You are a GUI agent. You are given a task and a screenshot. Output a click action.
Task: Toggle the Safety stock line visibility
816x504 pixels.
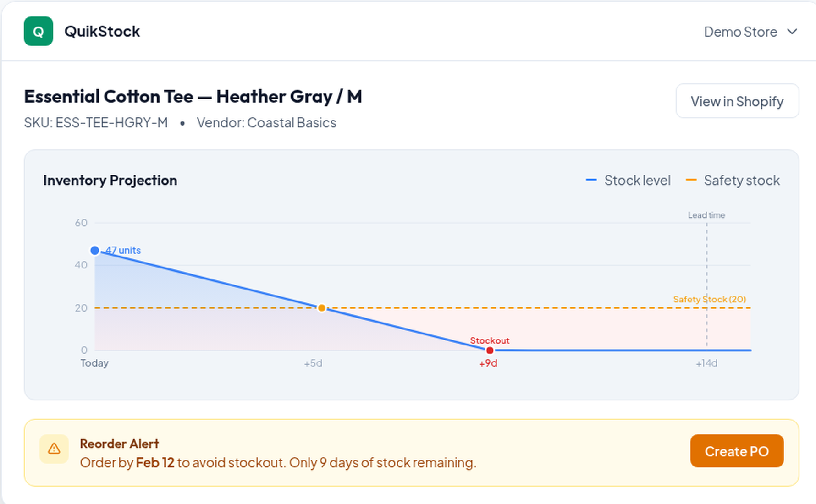click(x=733, y=180)
